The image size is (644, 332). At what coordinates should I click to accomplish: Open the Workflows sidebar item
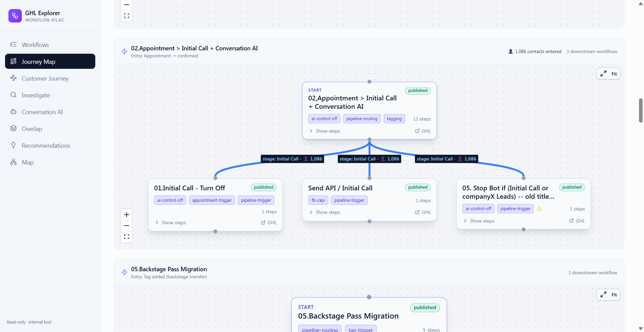50,45
